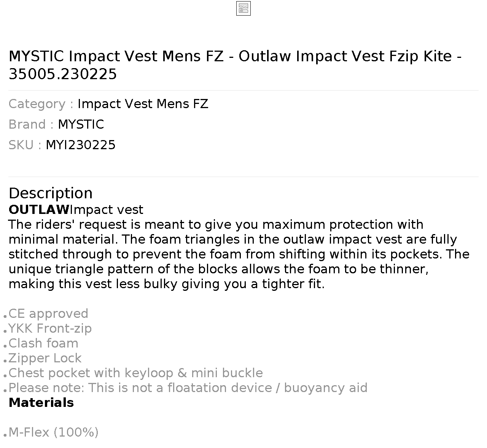Click the CE approved bullet item
Screen dimensions: 487x448
point(48,314)
